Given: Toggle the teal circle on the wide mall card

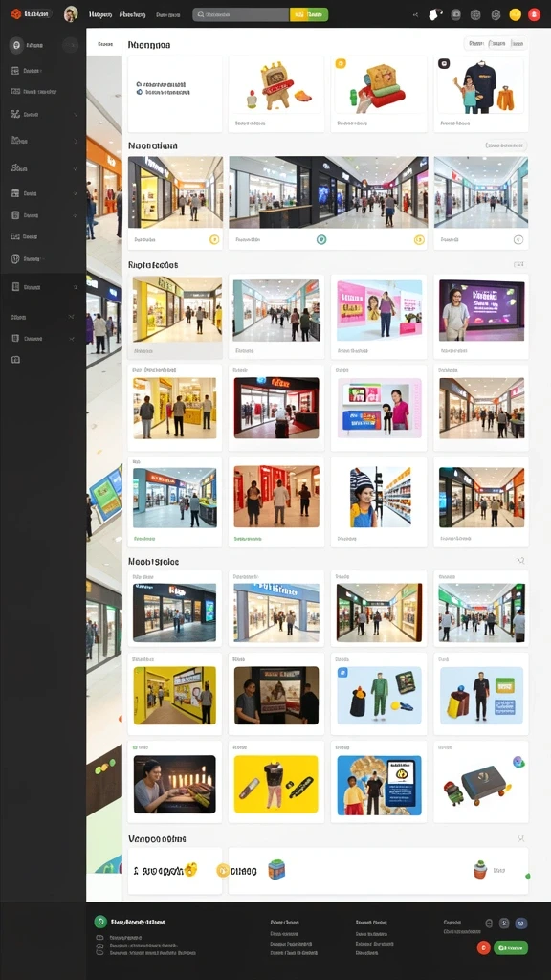Looking at the screenshot, I should tap(321, 239).
